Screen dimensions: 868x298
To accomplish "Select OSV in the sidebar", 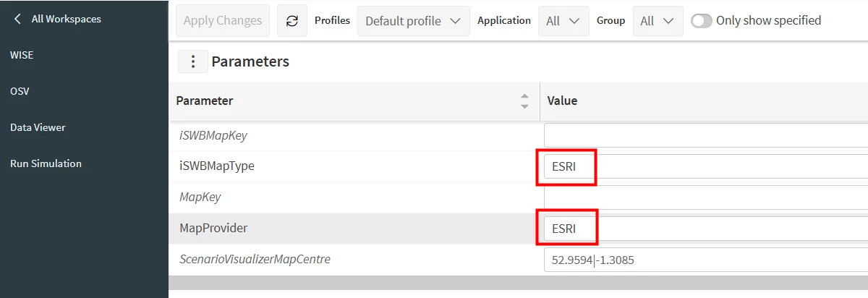I will [x=20, y=91].
